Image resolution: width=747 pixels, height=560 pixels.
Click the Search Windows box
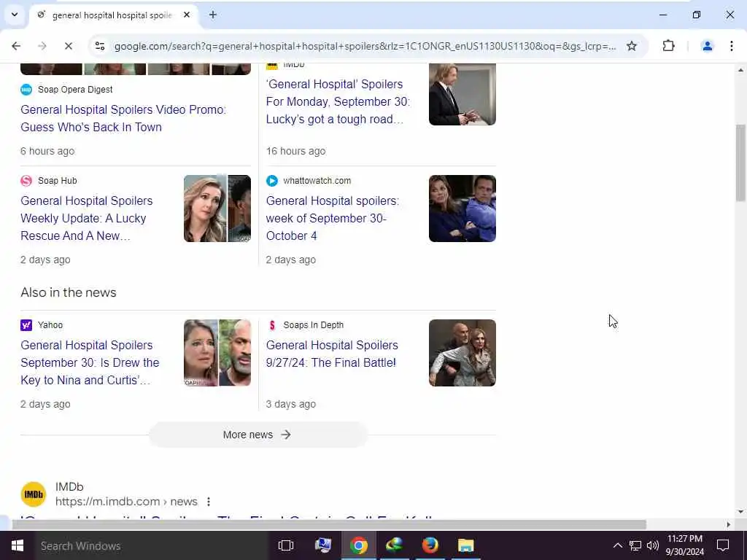(152, 545)
